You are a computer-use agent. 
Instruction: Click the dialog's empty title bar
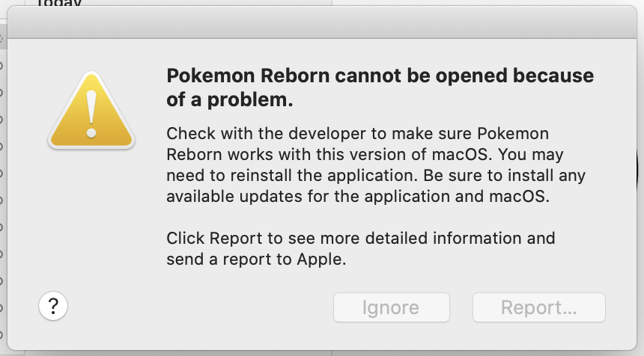tap(322, 22)
